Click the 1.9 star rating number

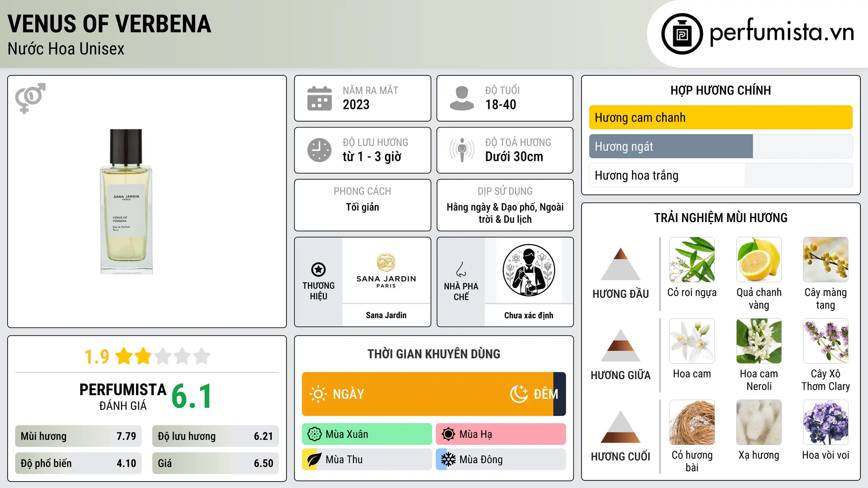pyautogui.click(x=97, y=357)
